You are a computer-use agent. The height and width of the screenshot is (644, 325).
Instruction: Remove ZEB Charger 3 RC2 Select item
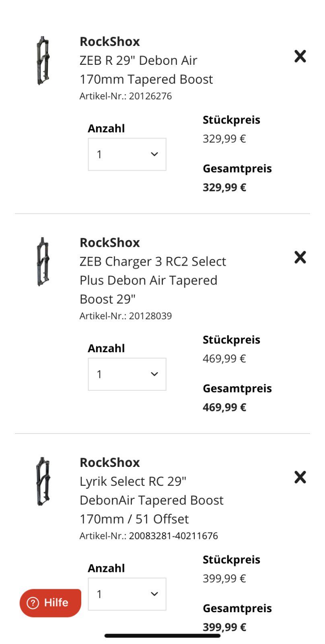click(x=300, y=257)
